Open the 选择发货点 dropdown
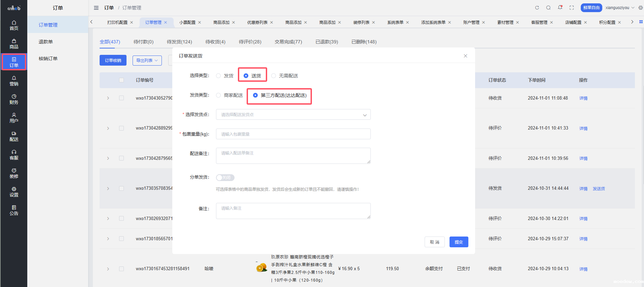The width and height of the screenshot is (644, 287). click(293, 115)
